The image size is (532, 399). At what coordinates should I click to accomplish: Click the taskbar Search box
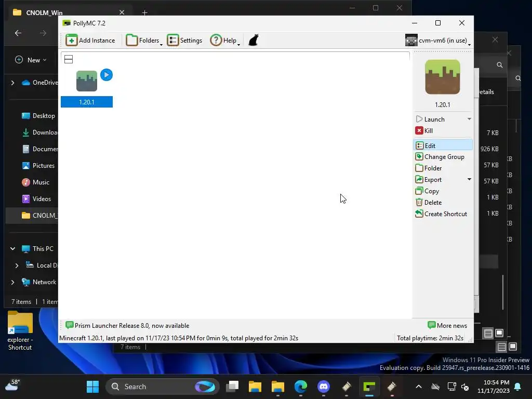163,387
